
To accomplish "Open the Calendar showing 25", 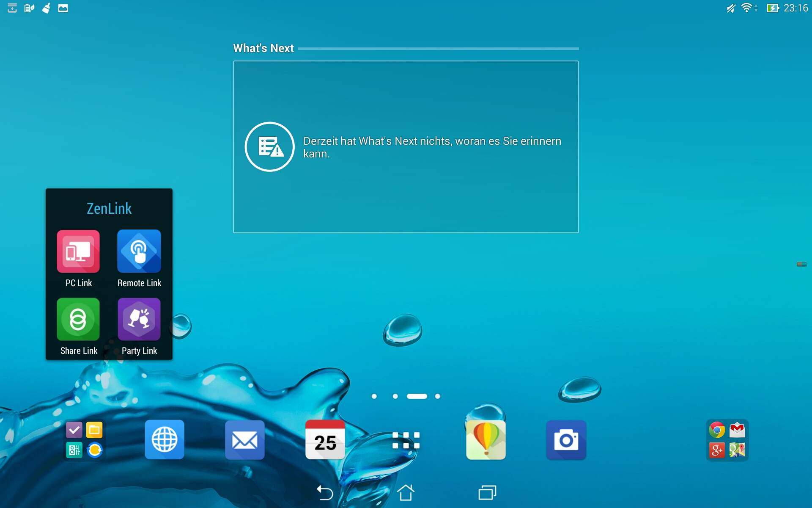I will [325, 440].
